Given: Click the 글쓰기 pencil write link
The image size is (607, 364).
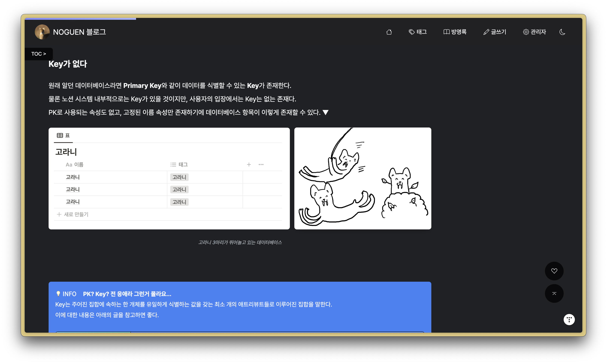Looking at the screenshot, I should pyautogui.click(x=494, y=32).
